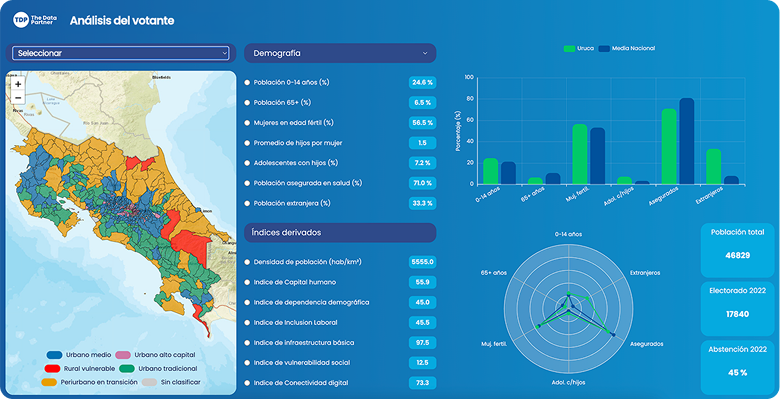
Task: Zoom out on the map
Action: point(18,98)
